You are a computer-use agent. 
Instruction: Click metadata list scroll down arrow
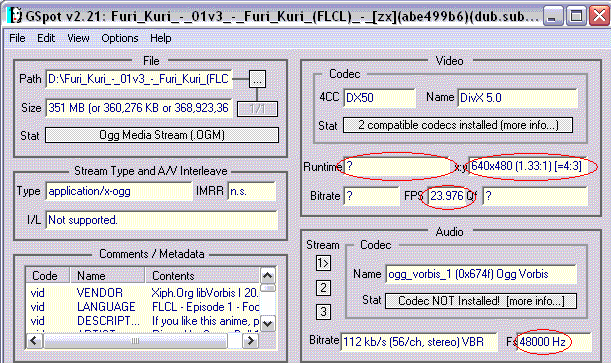point(268,323)
